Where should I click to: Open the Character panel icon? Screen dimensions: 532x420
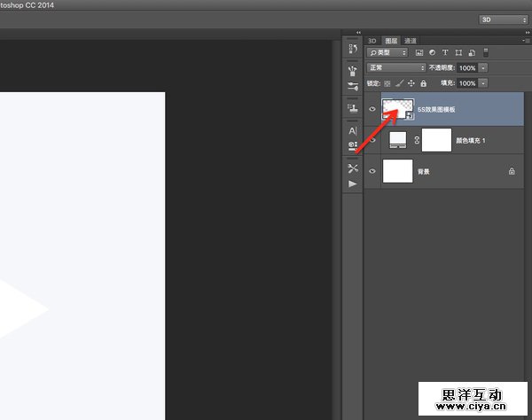pos(353,130)
